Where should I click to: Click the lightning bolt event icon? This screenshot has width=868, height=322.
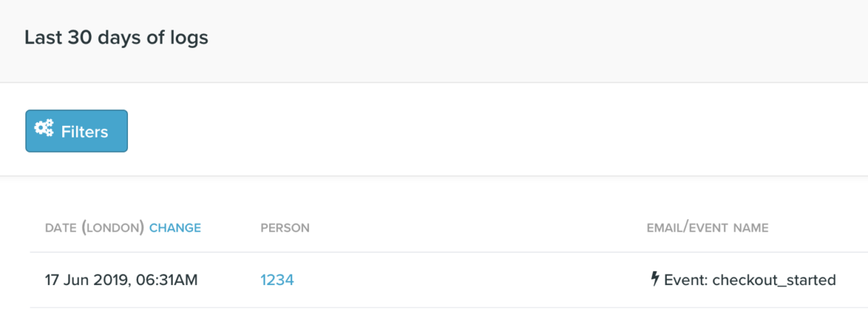[655, 279]
